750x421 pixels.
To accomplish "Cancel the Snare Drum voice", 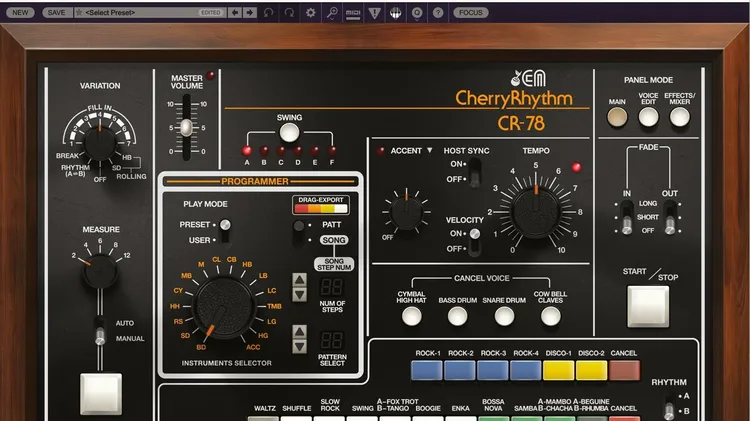I will [x=504, y=316].
